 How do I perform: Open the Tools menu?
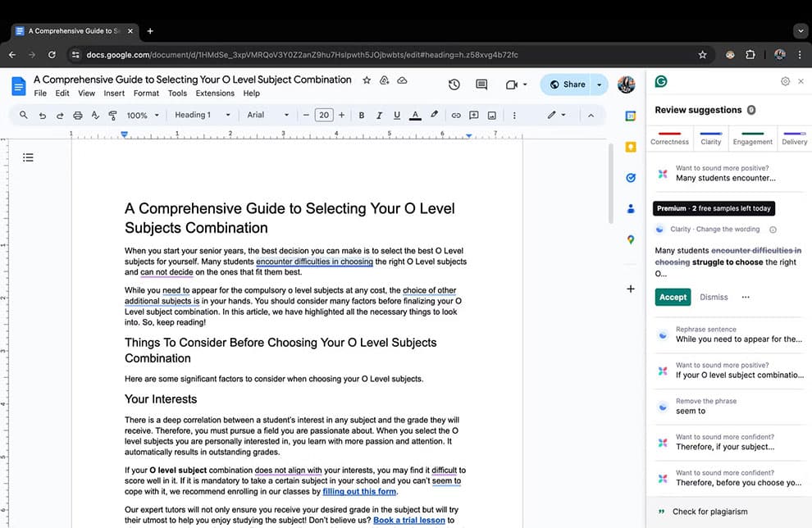[x=177, y=93]
